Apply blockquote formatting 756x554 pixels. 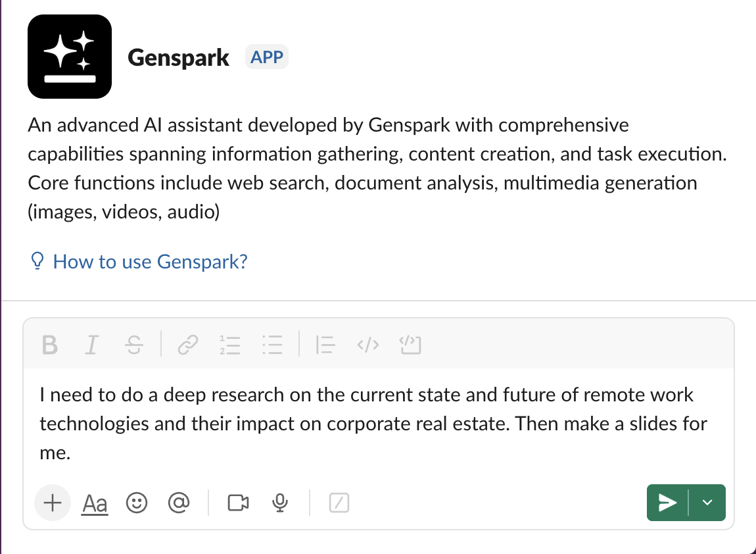coord(325,345)
